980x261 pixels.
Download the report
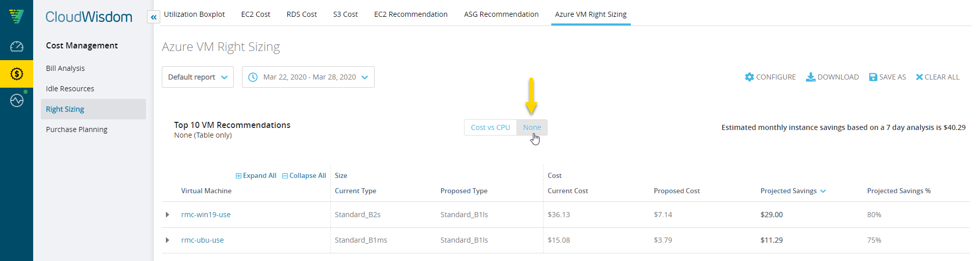[x=832, y=77]
